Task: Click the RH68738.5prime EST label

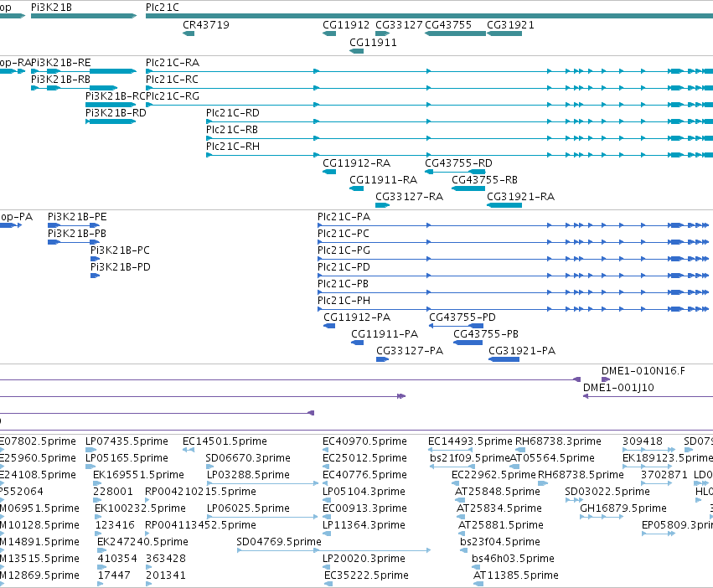Action: tap(581, 475)
